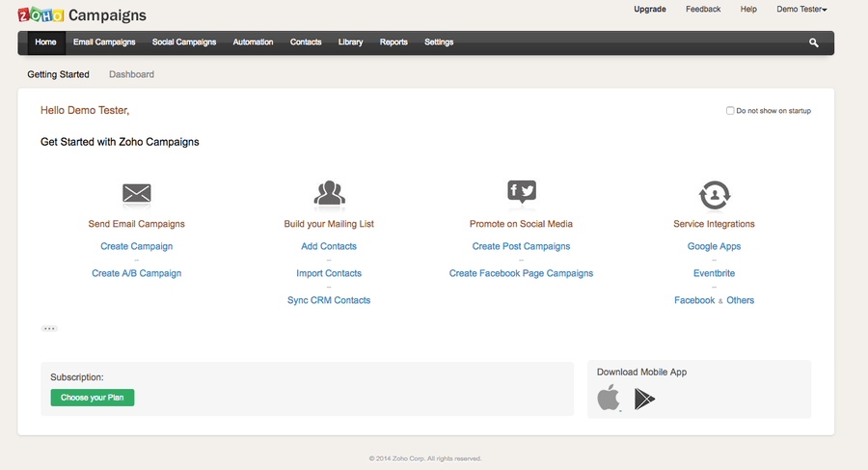The width and height of the screenshot is (868, 470).
Task: Open the Eventbrite integration link
Action: (714, 273)
